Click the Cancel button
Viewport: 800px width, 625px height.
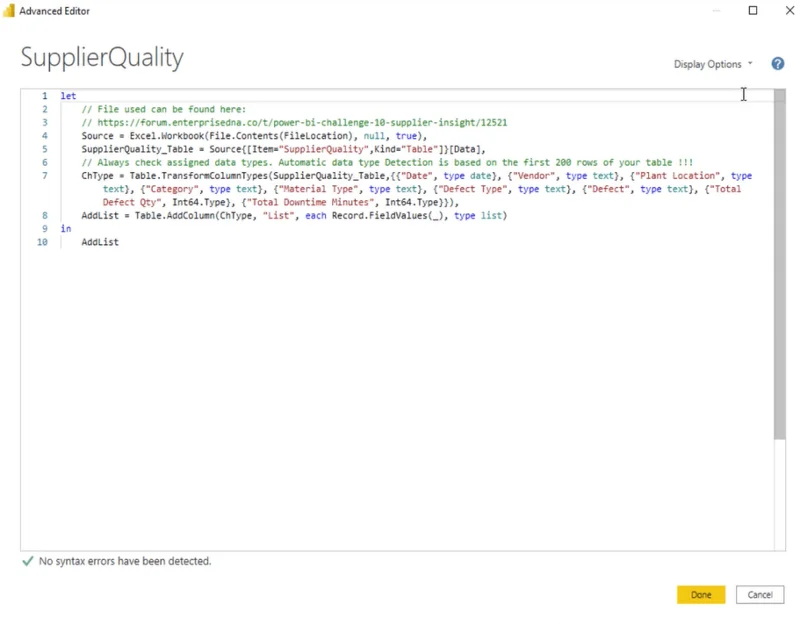coord(760,594)
